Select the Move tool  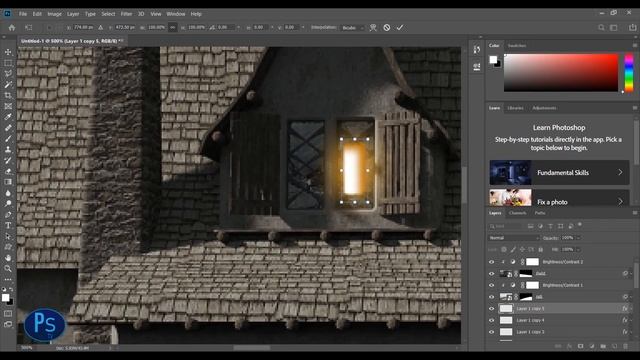[x=8, y=52]
